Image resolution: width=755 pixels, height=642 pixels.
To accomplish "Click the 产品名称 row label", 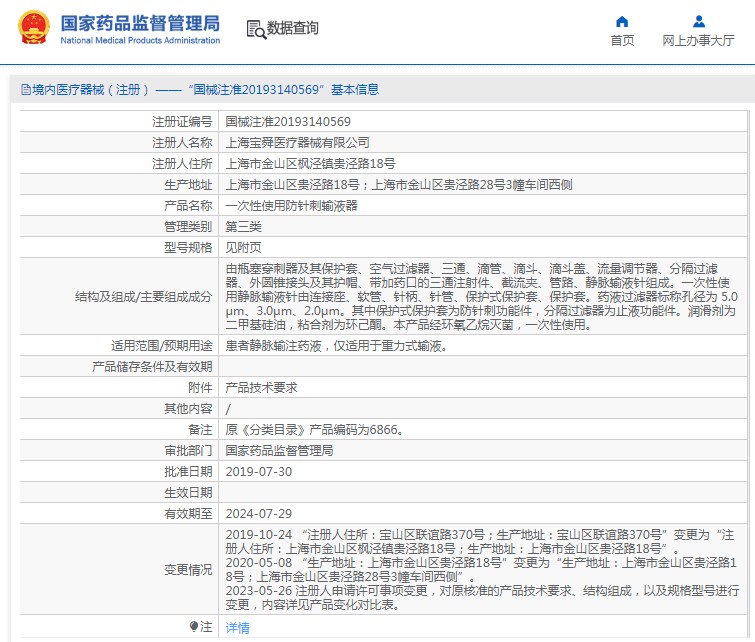I will coord(188,206).
